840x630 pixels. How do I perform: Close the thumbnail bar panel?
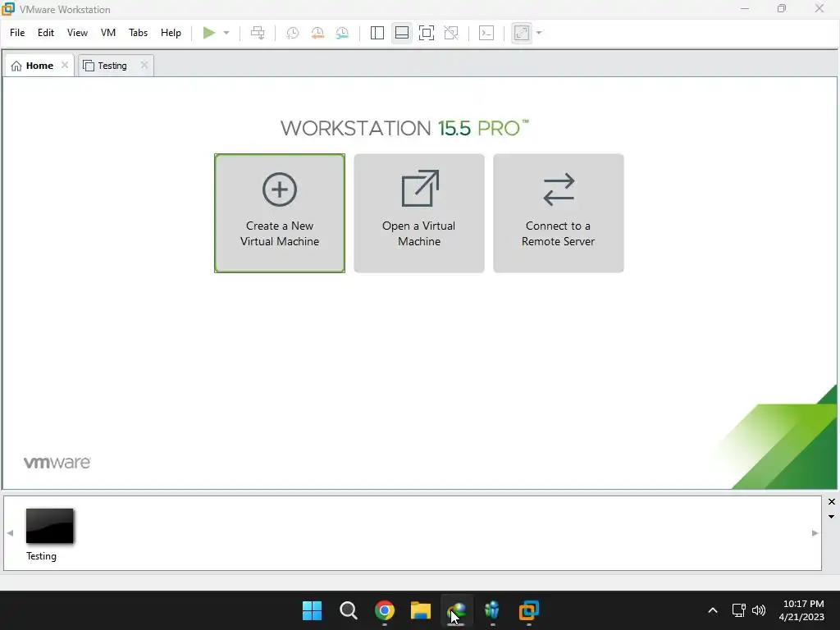click(832, 501)
